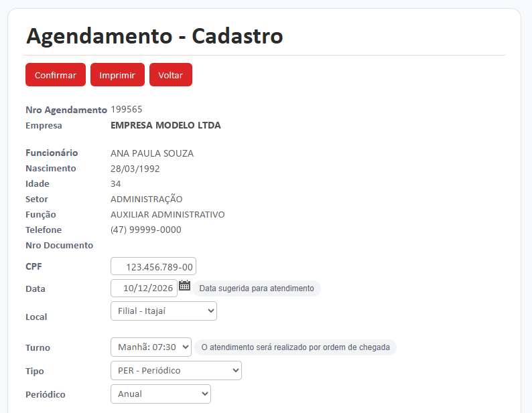Click the Data input with 10/12/2026

(x=144, y=288)
